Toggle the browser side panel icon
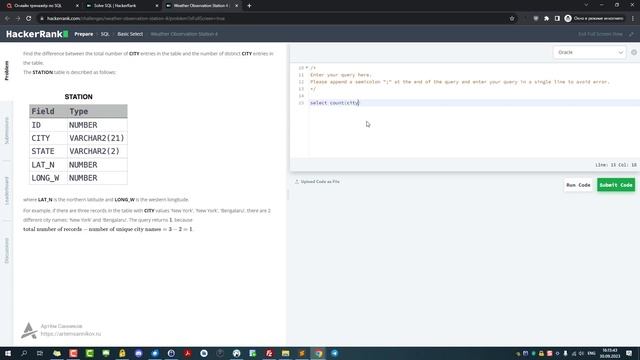 [557, 18]
